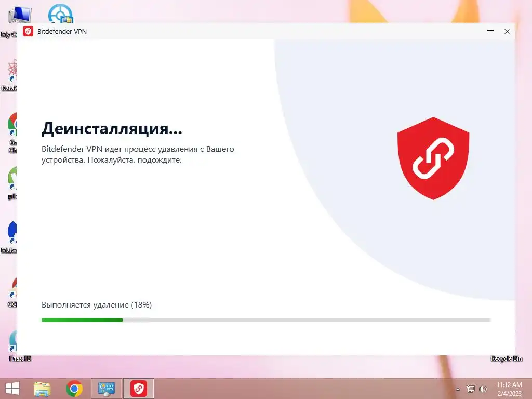The image size is (532, 399).
Task: Select Bitdefender VPN taskbar button
Action: click(x=139, y=389)
